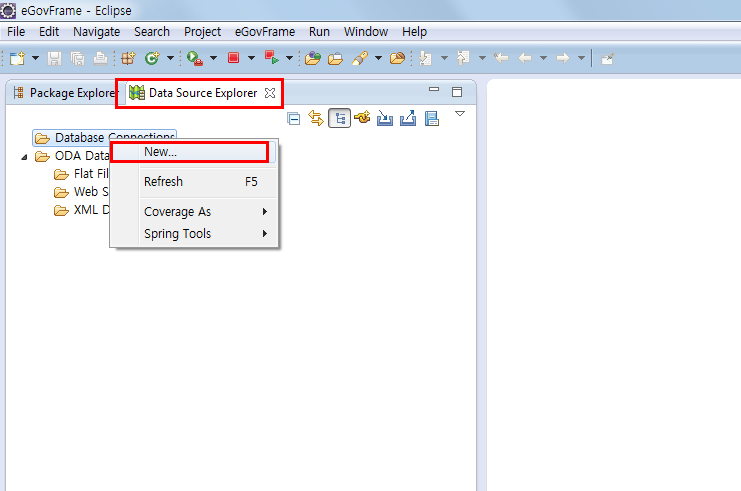Viewport: 741px width, 491px height.
Task: Click the Open Perspective icon
Action: tap(607, 59)
